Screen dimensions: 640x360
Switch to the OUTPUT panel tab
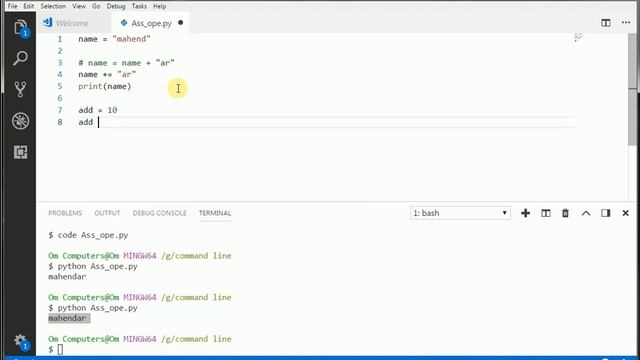(x=107, y=213)
